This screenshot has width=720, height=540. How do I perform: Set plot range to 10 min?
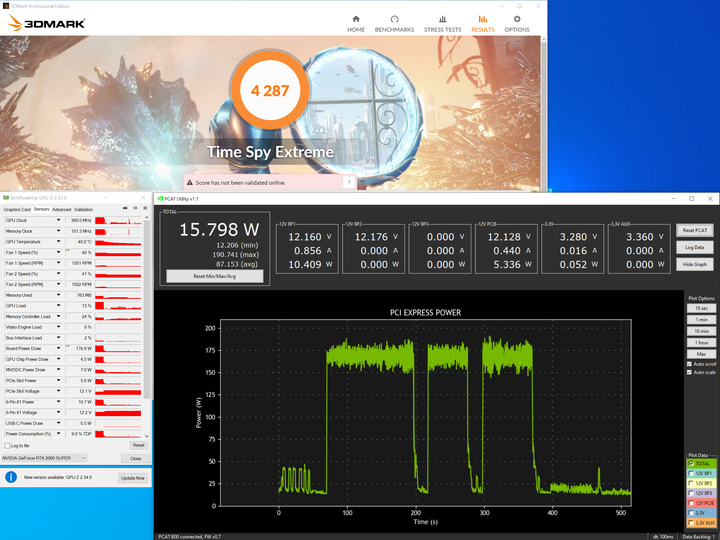click(x=701, y=331)
